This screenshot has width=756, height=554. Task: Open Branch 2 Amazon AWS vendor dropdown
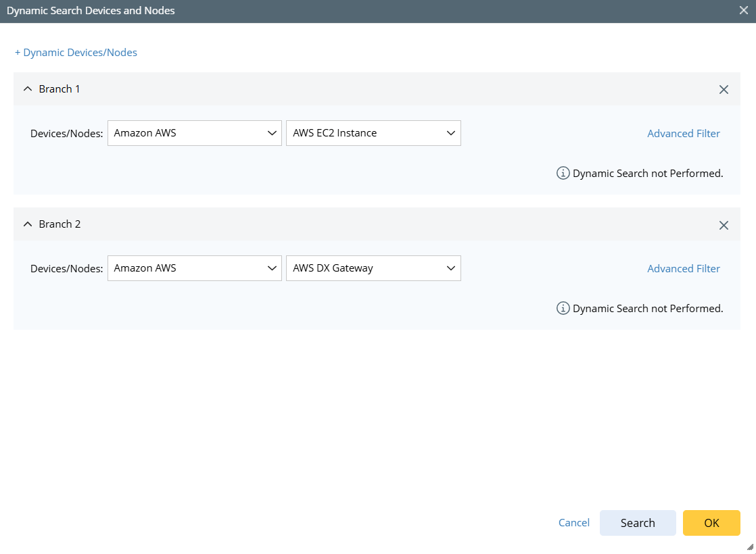pyautogui.click(x=194, y=268)
